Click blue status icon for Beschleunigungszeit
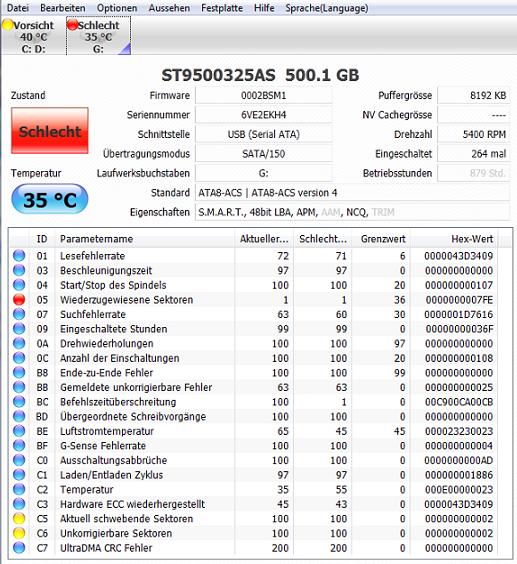This screenshot has width=517, height=564. [19, 270]
